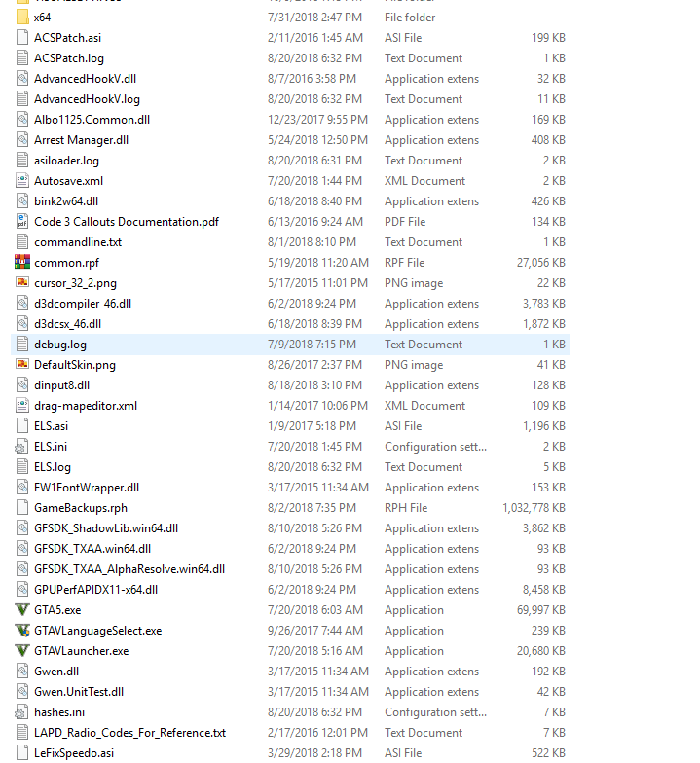Click the GTAVLanguageSelect.exe icon

coord(22,631)
